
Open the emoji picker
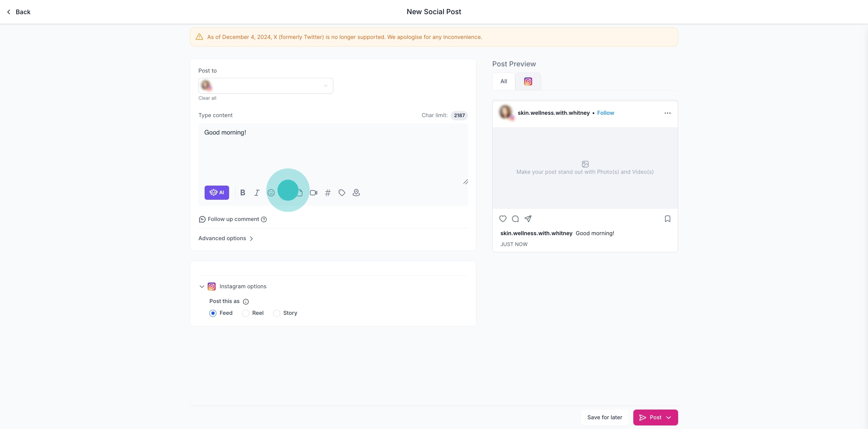[x=271, y=193]
